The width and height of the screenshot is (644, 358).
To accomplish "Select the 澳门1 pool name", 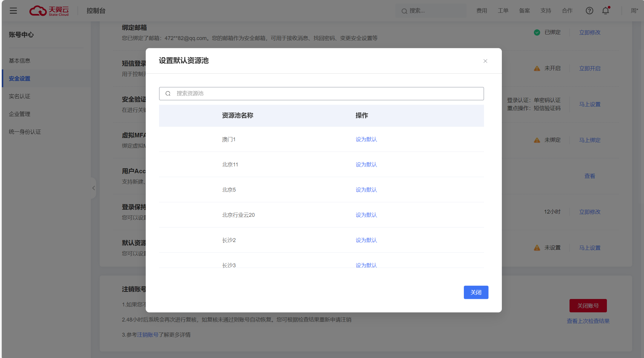I will pos(229,139).
